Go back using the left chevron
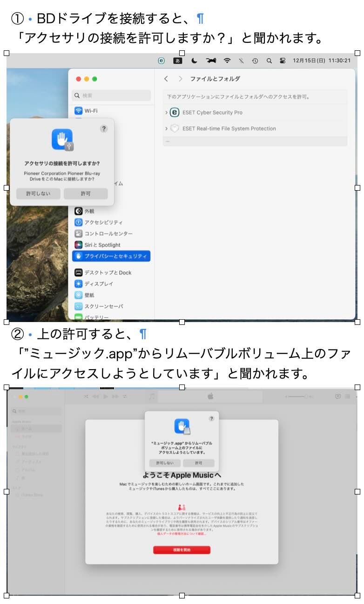364x604 pixels. pos(166,79)
